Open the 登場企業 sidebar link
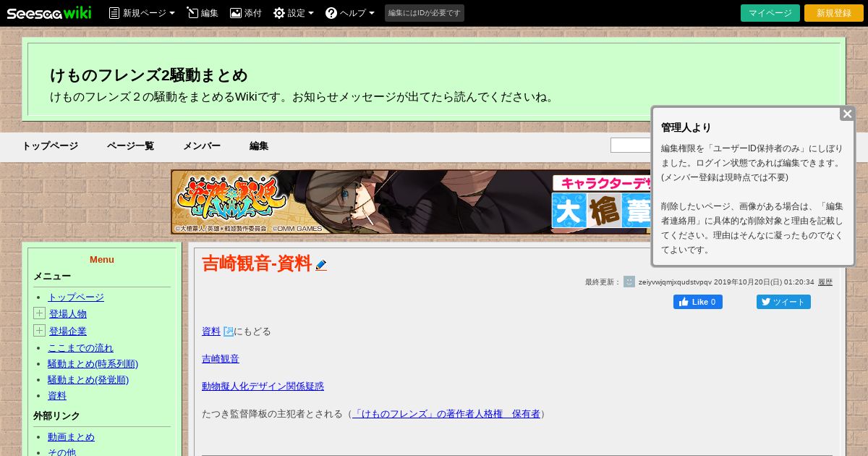868x456 pixels. coord(68,332)
